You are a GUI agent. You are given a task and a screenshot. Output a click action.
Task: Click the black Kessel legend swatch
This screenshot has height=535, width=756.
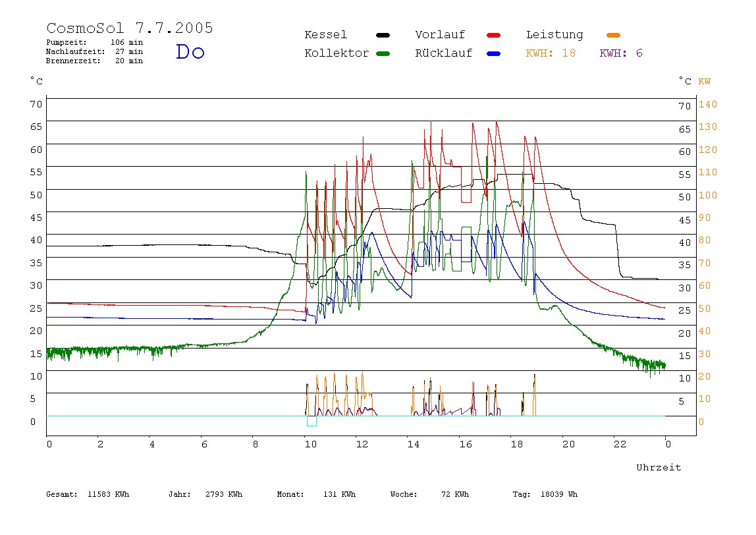point(383,35)
